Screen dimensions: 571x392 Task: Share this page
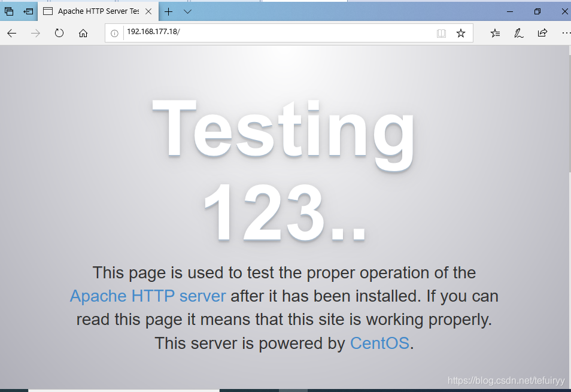tap(542, 34)
